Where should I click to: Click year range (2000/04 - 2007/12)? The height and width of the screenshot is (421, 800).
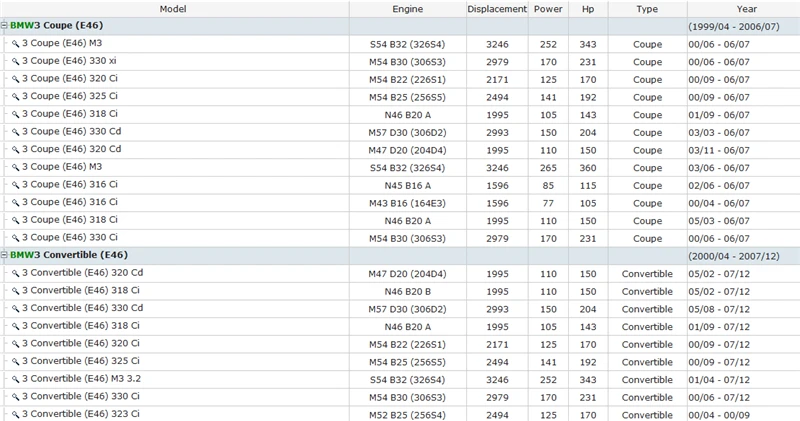(x=734, y=256)
